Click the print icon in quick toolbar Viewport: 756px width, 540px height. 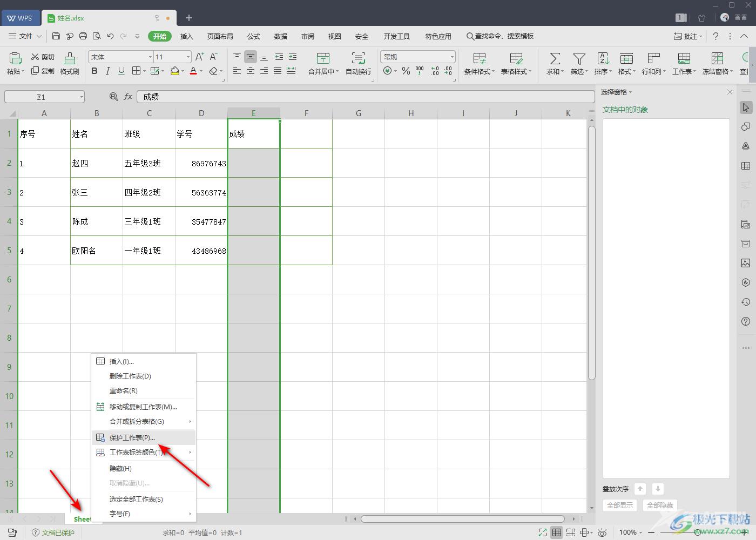point(83,36)
